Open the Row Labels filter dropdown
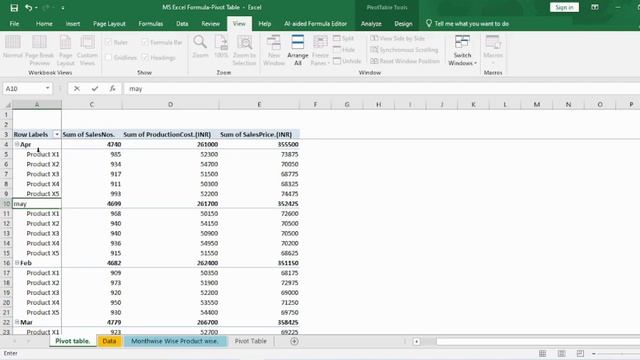Image resolution: width=640 pixels, height=360 pixels. pos(57,134)
